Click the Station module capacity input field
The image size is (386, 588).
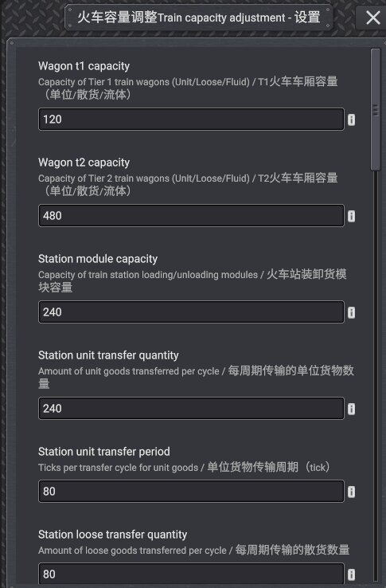pos(191,312)
